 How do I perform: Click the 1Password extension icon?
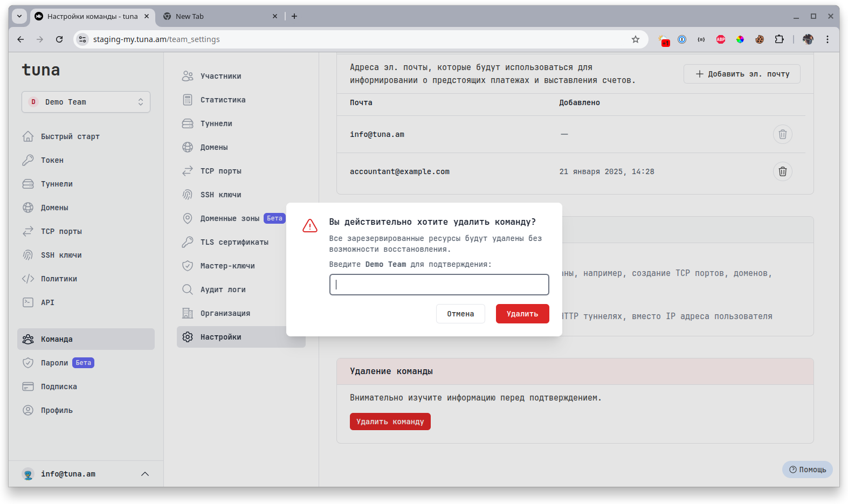(682, 39)
